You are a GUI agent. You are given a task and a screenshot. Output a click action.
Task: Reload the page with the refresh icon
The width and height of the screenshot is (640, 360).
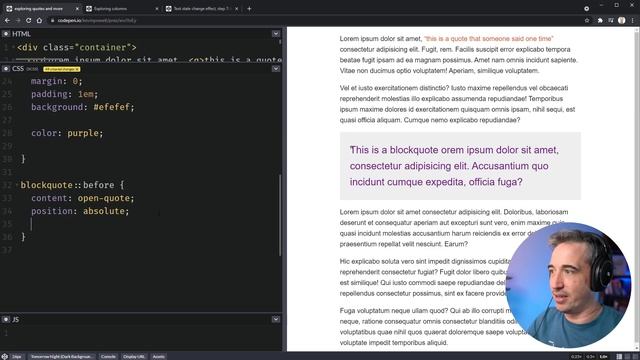click(29, 20)
